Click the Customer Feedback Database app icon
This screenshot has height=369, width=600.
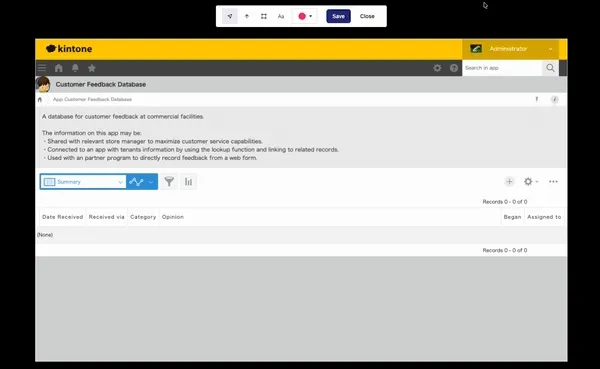(43, 84)
